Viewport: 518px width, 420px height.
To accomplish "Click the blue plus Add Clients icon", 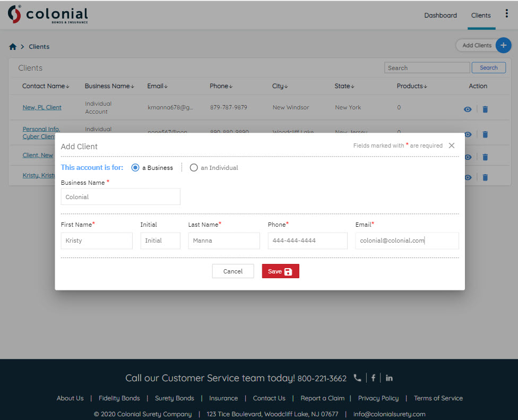I will 503,45.
